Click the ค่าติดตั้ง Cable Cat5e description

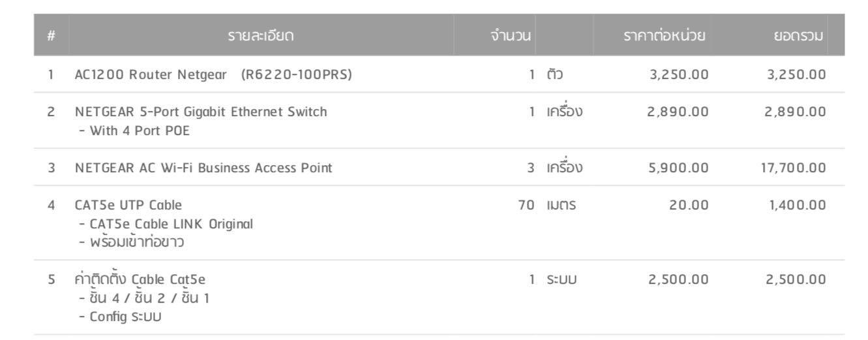click(x=140, y=279)
